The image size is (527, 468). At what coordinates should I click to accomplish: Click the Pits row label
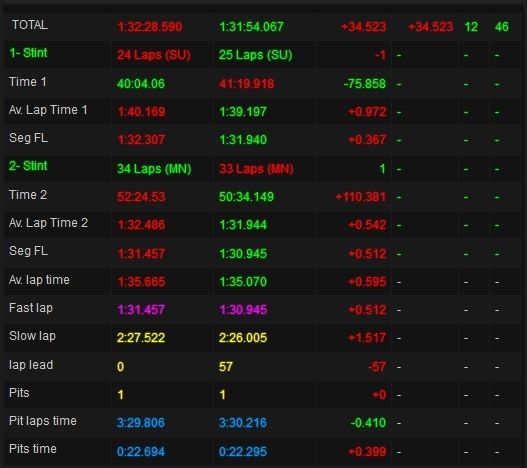tap(19, 393)
